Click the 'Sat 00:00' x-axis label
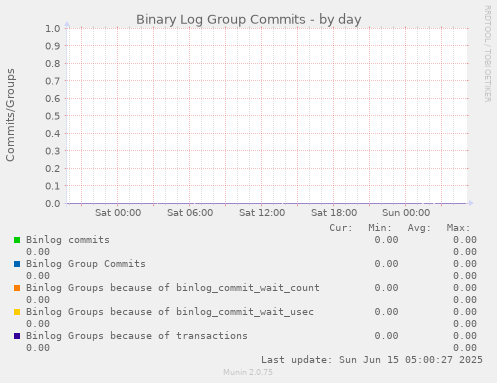 (118, 213)
